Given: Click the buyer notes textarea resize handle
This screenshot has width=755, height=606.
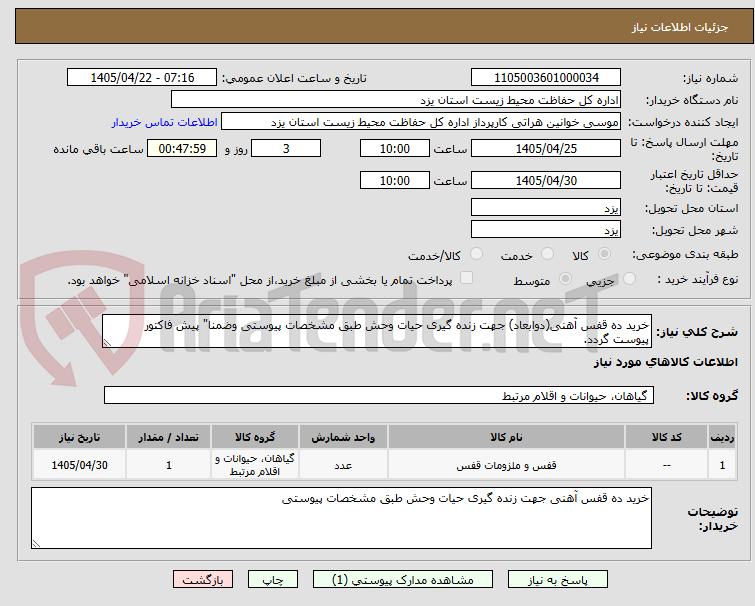Looking at the screenshot, I should click(37, 544).
